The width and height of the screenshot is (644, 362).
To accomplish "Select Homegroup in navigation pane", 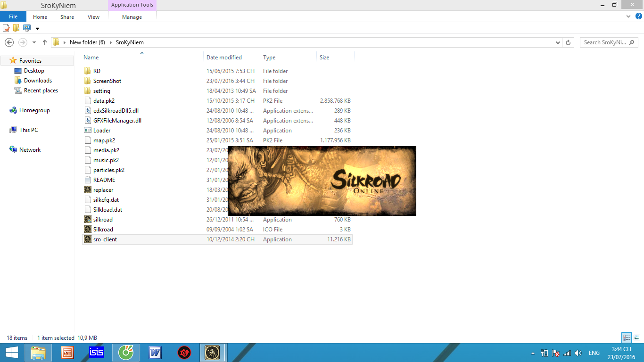I will coord(34,110).
